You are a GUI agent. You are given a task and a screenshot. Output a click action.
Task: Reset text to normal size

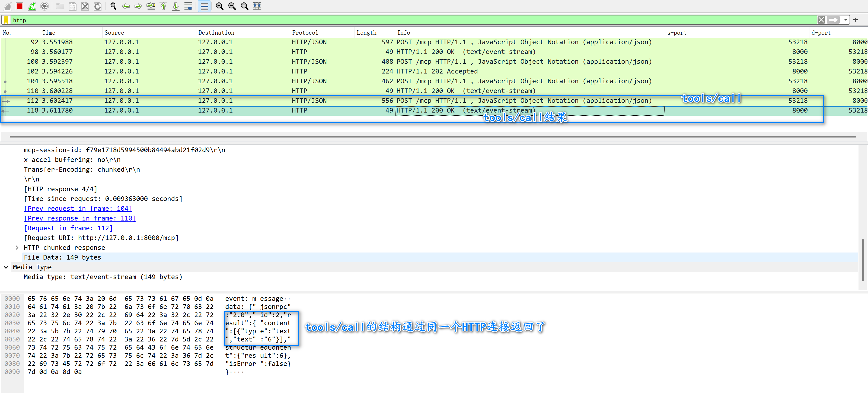click(245, 6)
